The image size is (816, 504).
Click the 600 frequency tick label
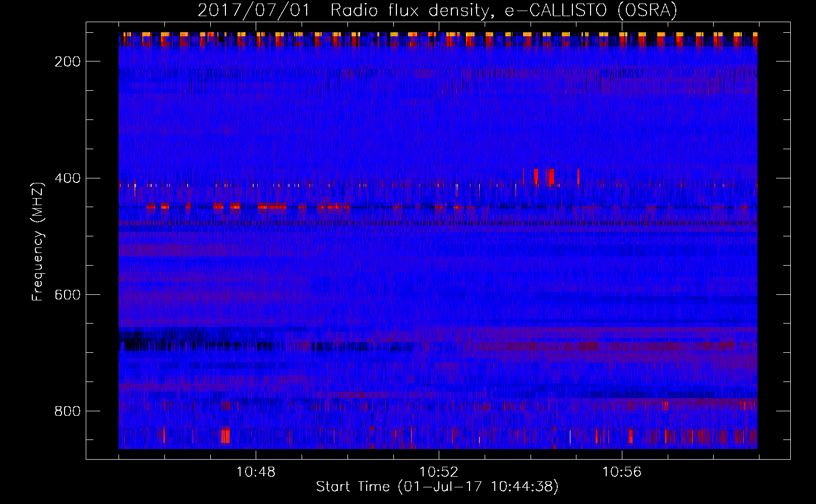pyautogui.click(x=68, y=295)
